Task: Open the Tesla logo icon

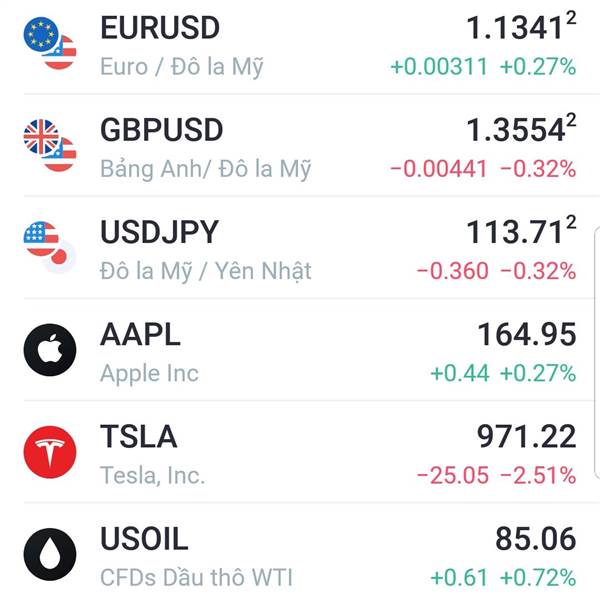Action: click(50, 452)
